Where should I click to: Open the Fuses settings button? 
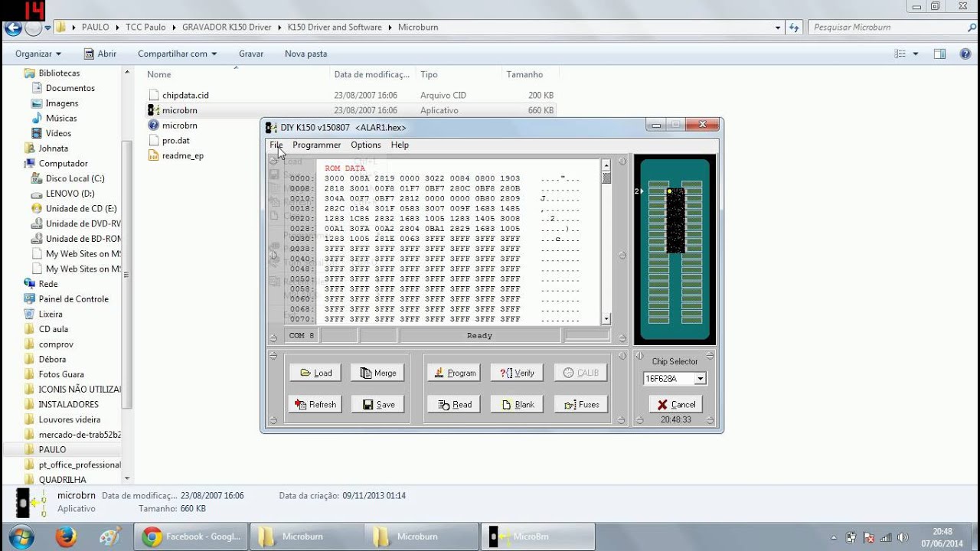pos(581,404)
